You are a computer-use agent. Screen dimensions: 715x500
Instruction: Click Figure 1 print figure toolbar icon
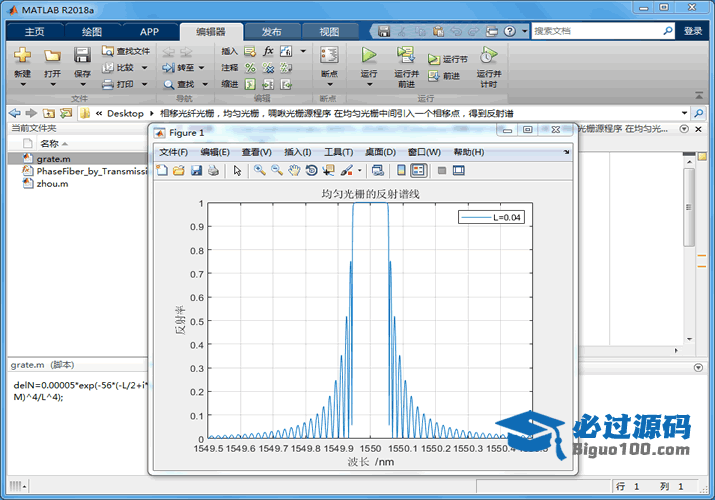click(x=213, y=170)
